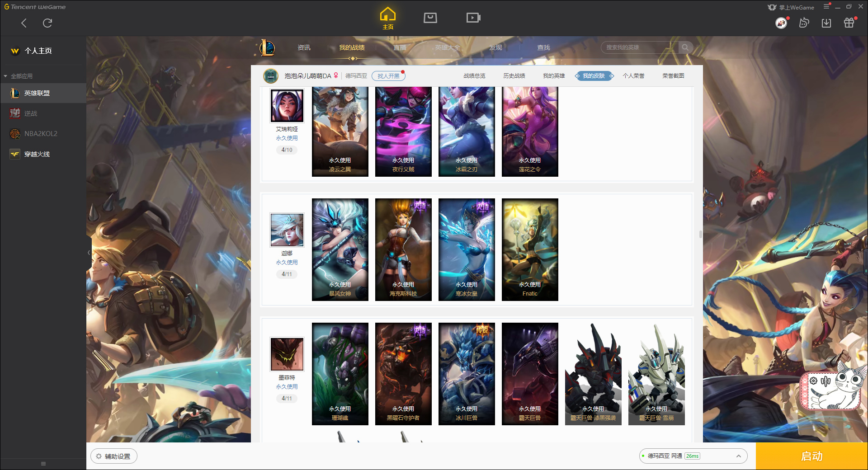The image size is (868, 470).
Task: Collapse the sidebar with the side arrow handle
Action: pos(89,253)
